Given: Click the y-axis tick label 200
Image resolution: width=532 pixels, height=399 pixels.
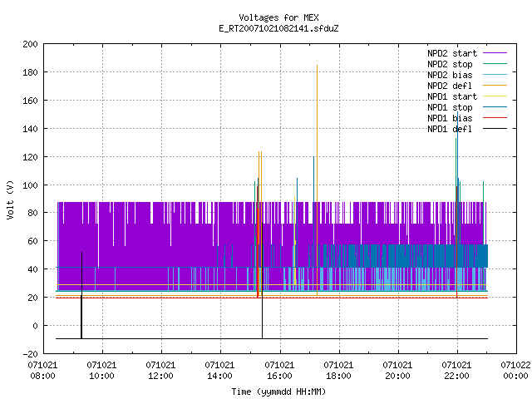Looking at the screenshot, I should (x=30, y=44).
